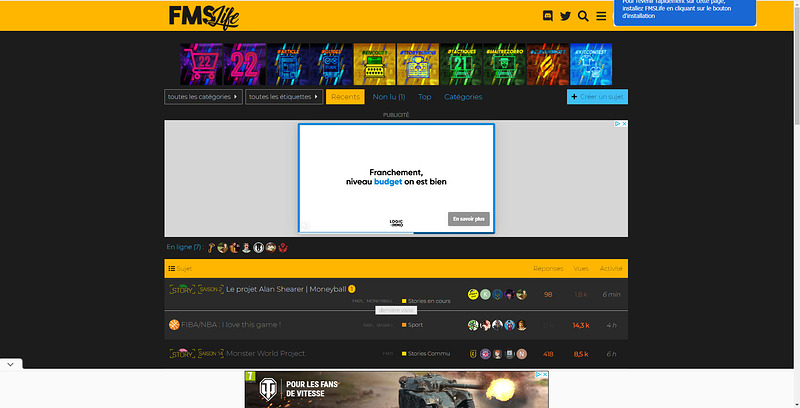Open the #STORYBUSIDIS trophy banner tile
Image resolution: width=800 pixels, height=408 pixels.
(x=418, y=64)
